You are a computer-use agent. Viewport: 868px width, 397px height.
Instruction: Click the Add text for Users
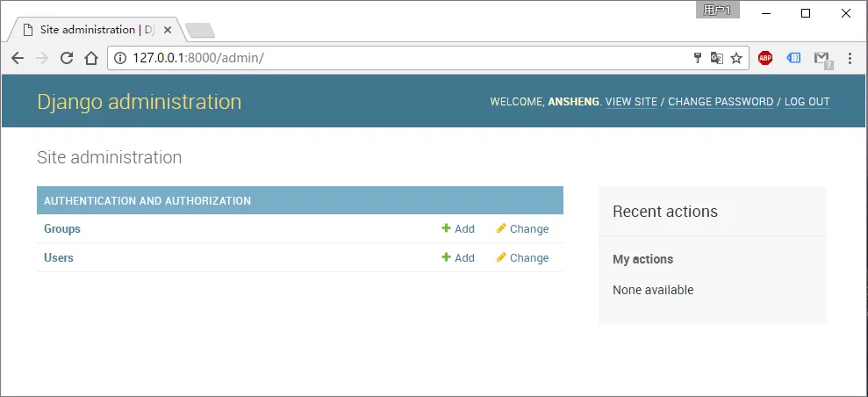tap(464, 257)
